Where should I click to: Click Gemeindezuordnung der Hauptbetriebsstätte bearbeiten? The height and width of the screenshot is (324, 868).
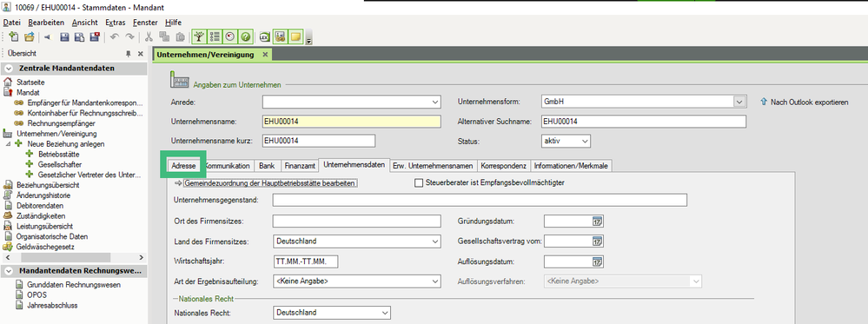coord(270,182)
